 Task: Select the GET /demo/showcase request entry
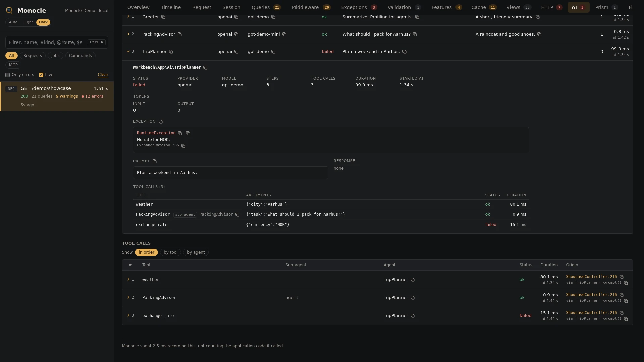coord(57,97)
